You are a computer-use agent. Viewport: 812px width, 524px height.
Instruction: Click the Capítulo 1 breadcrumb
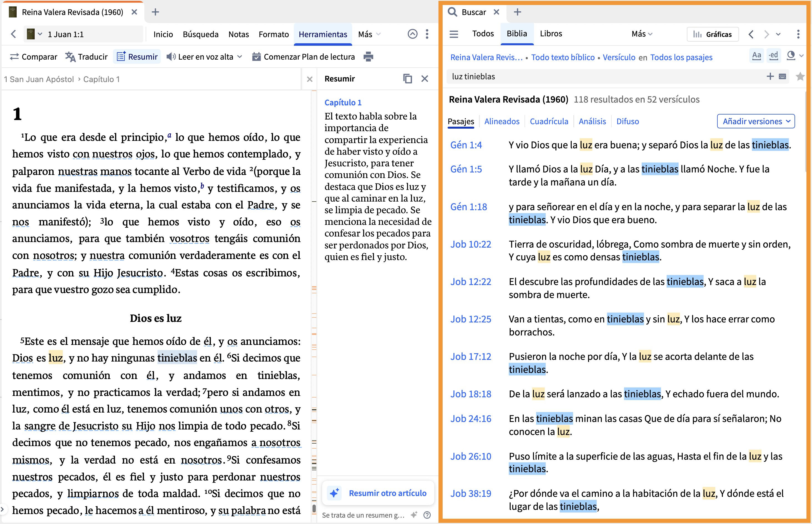(102, 79)
